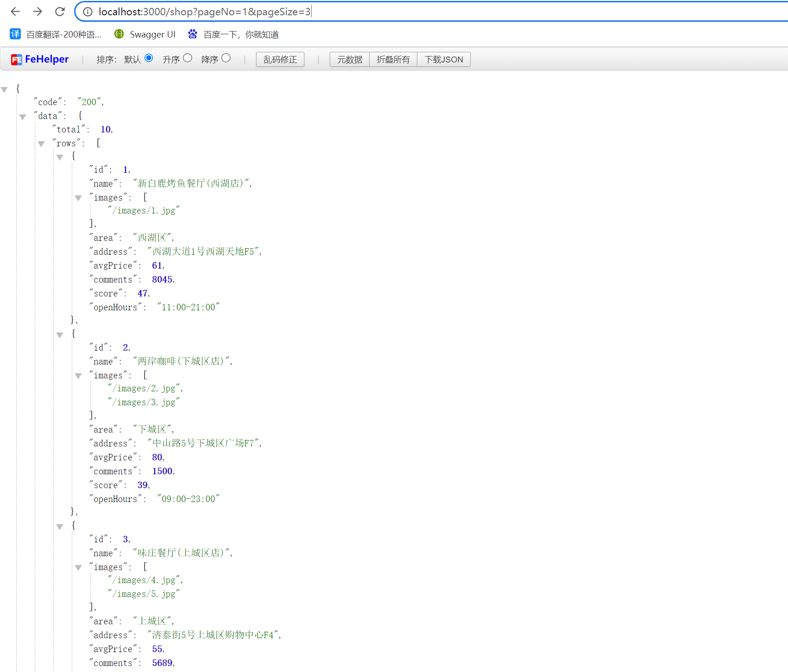Click the site info icon in address bar
The height and width of the screenshot is (672, 788).
(x=88, y=12)
